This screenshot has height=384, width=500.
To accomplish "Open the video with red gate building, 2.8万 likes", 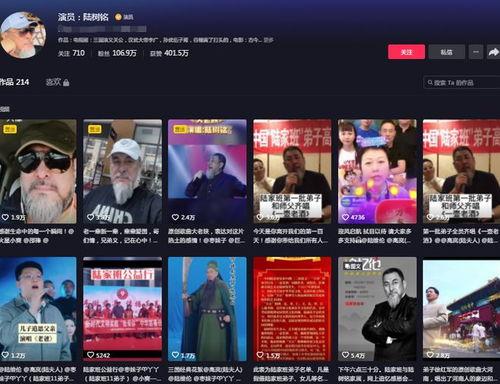I will 461,309.
